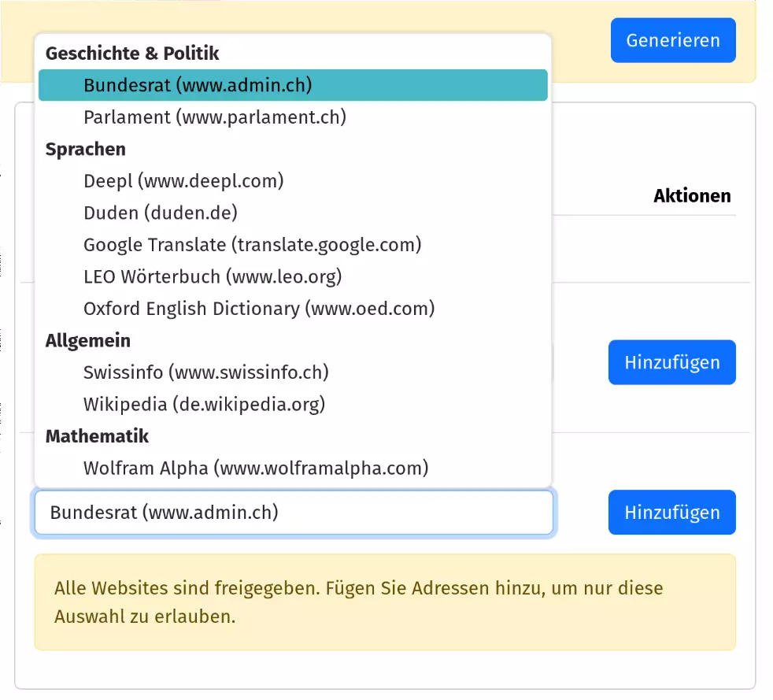
Task: Click Hinzufügen beside the Bundesrat combo box
Action: point(671,513)
